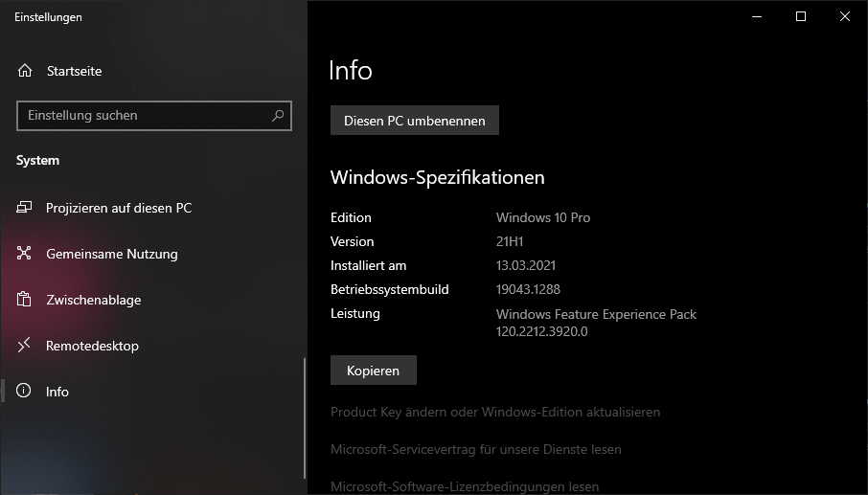Click the Betriebssystembuild label

390,289
